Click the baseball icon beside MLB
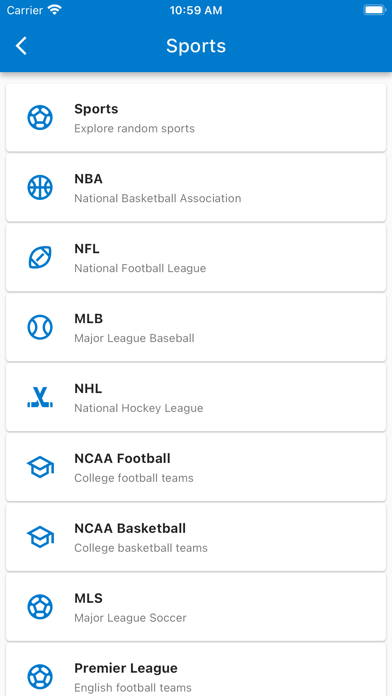 point(40,327)
